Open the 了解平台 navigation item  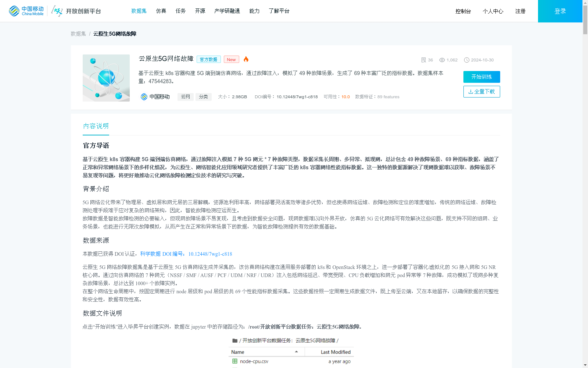pyautogui.click(x=279, y=11)
